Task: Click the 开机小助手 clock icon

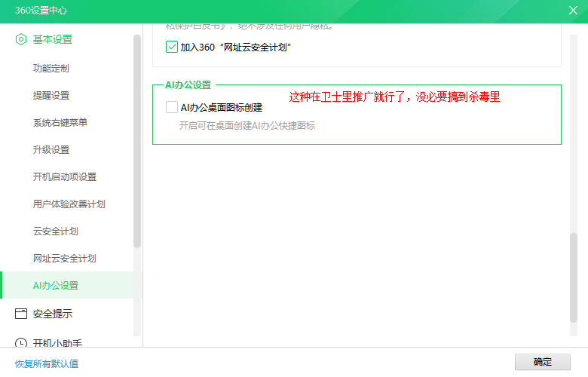Action: [21, 342]
